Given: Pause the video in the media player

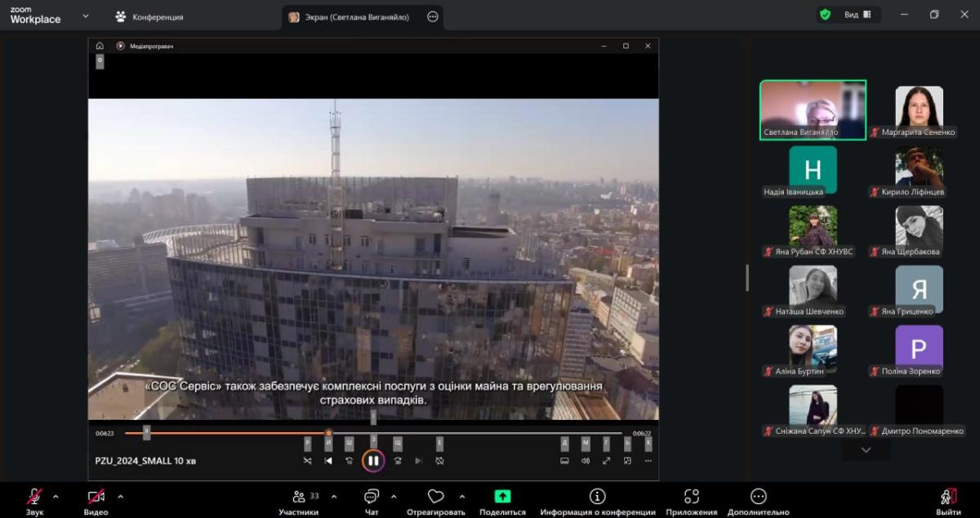Looking at the screenshot, I should coord(372,461).
